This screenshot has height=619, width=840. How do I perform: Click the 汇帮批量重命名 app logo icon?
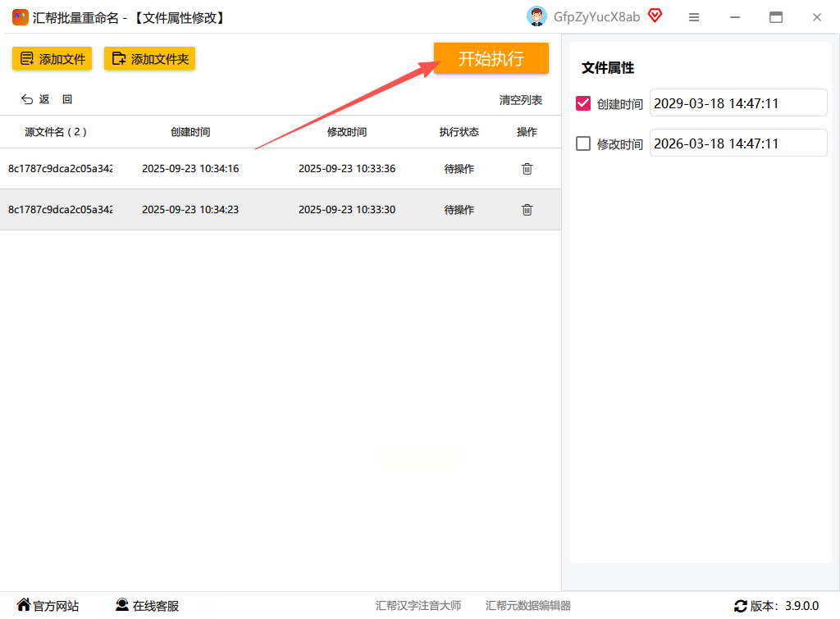tap(20, 17)
